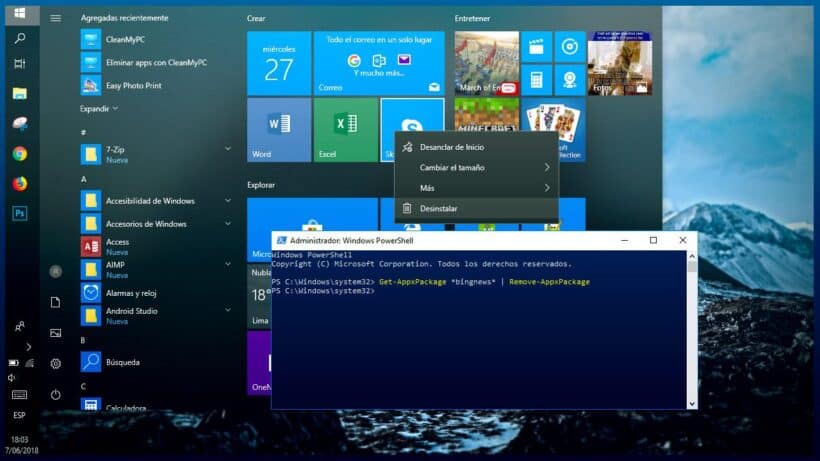Open the Más submenu

pos(476,188)
